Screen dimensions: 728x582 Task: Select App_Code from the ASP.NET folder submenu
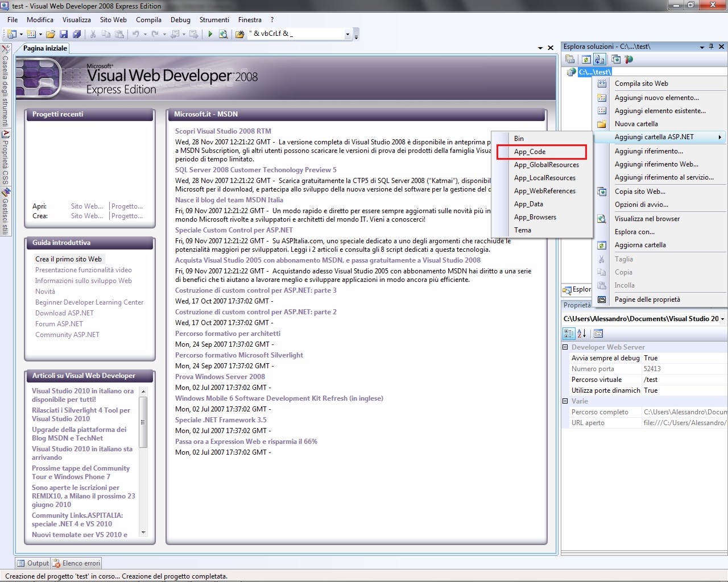(541, 152)
